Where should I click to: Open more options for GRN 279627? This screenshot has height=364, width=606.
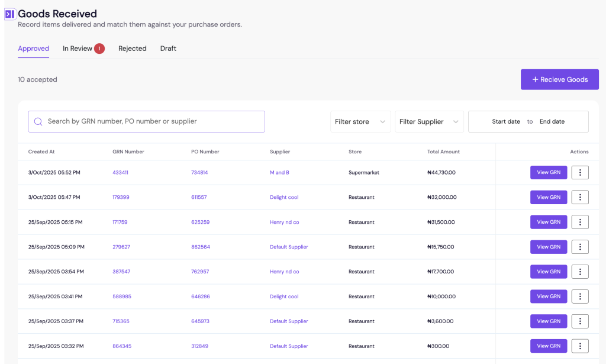coord(580,247)
